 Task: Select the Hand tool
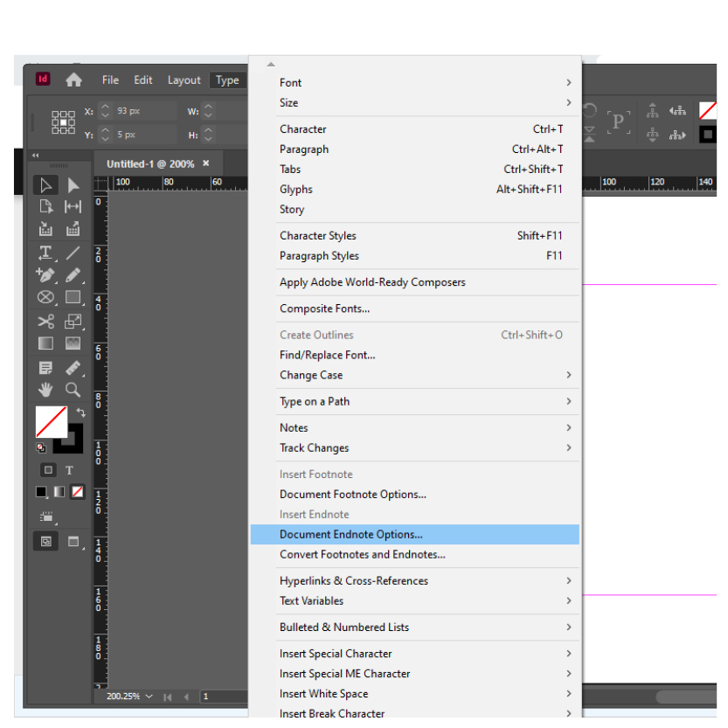tap(45, 390)
